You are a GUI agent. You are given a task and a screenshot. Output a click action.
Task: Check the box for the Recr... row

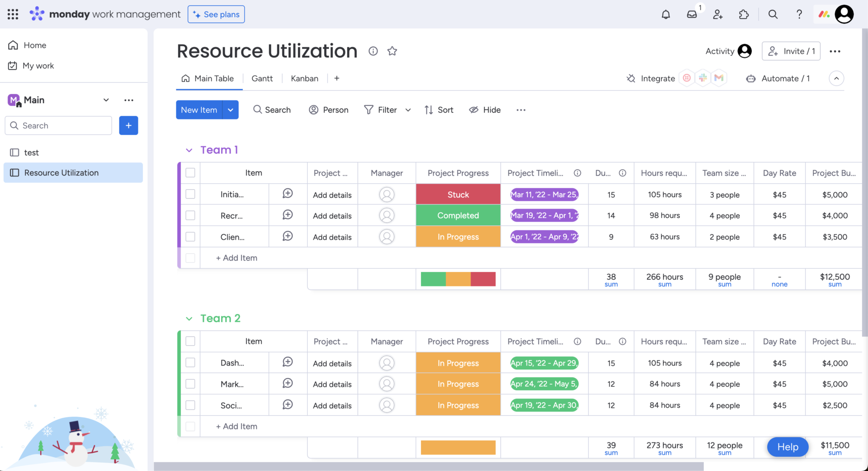tap(190, 215)
